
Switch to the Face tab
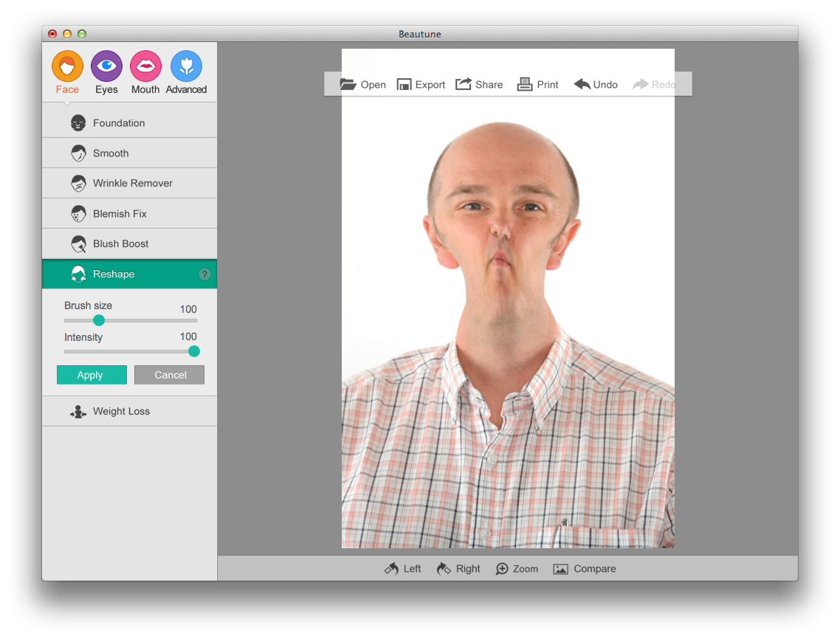67,67
